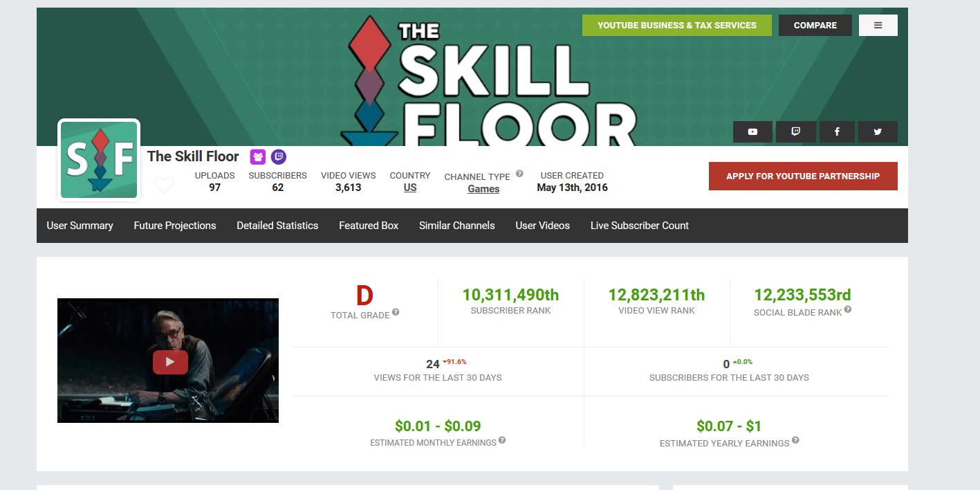Click The Skill Floor banner image
The height and width of the screenshot is (490, 980).
point(472,76)
